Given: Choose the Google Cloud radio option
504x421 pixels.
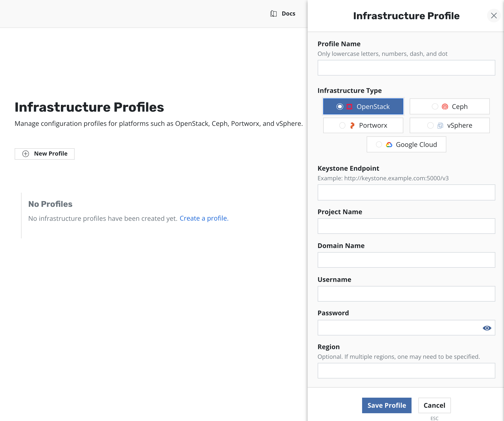Looking at the screenshot, I should pyautogui.click(x=379, y=145).
